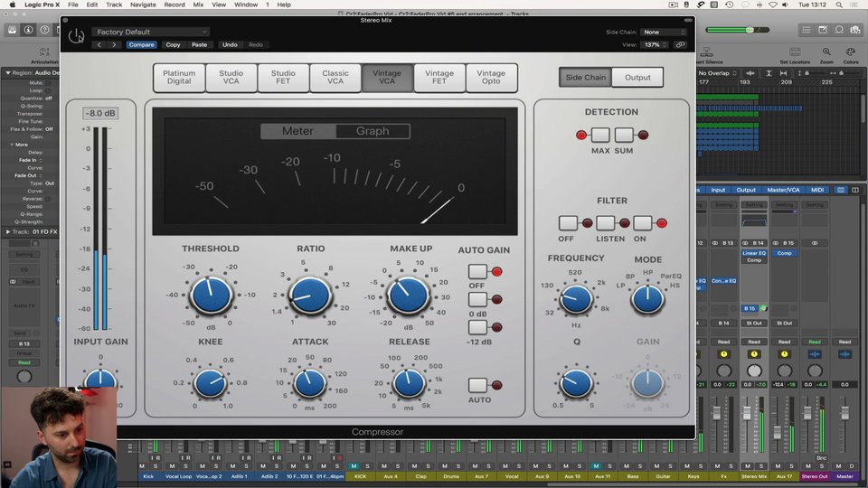Click the THRESHOLD knob
This screenshot has height=488, width=868.
click(211, 296)
